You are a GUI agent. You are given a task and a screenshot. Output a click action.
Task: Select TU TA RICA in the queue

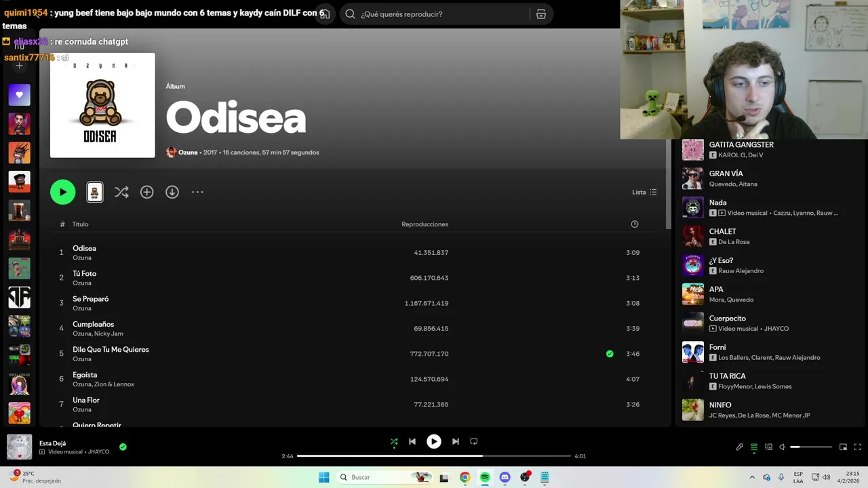(x=770, y=381)
